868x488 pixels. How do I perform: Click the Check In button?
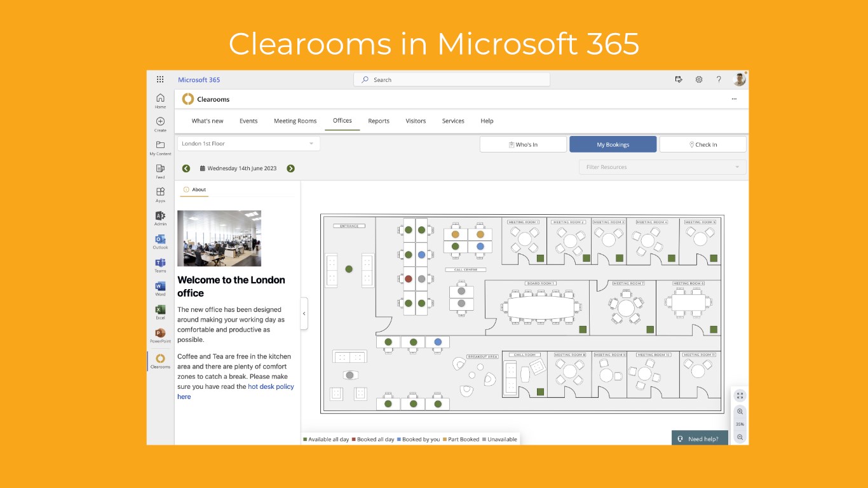tap(703, 144)
